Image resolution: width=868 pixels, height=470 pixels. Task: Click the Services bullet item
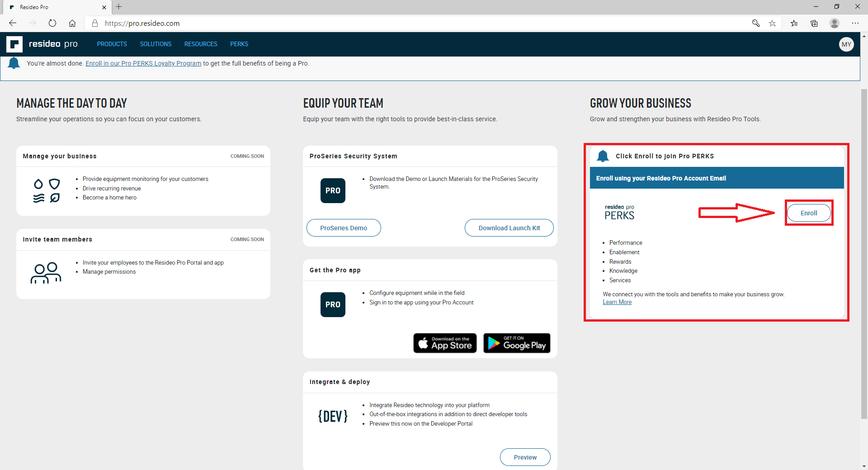click(620, 280)
